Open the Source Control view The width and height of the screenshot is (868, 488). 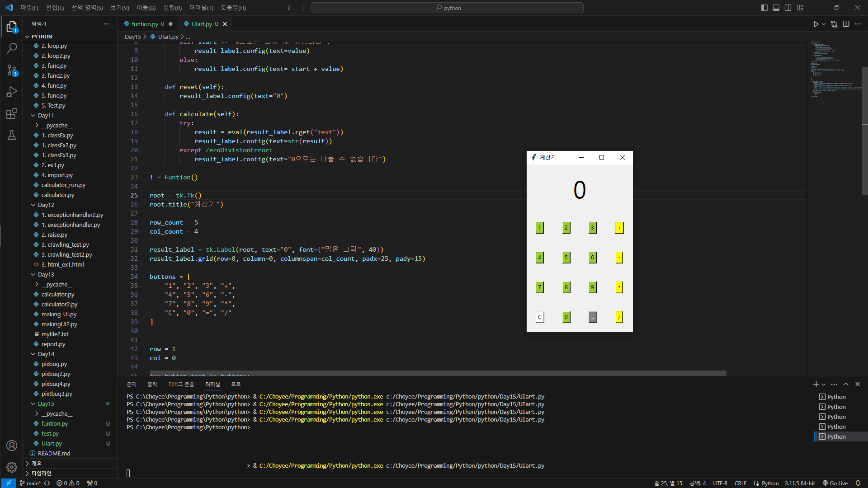[12, 70]
